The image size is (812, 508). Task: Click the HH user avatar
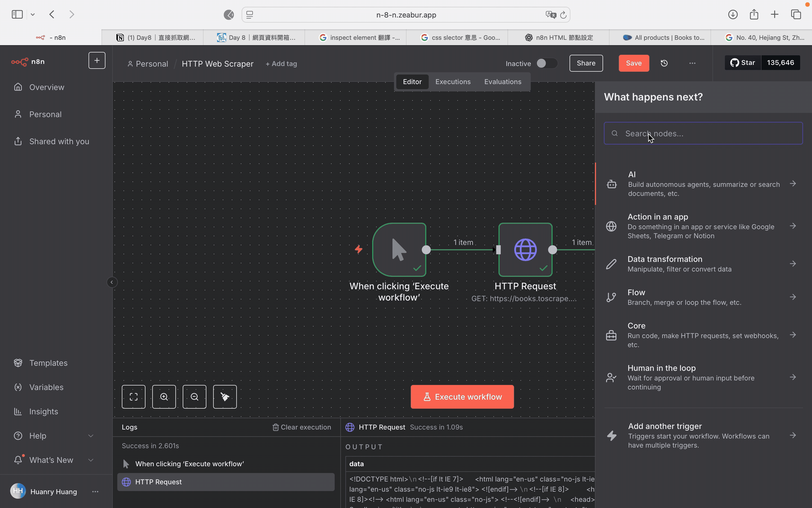click(18, 491)
